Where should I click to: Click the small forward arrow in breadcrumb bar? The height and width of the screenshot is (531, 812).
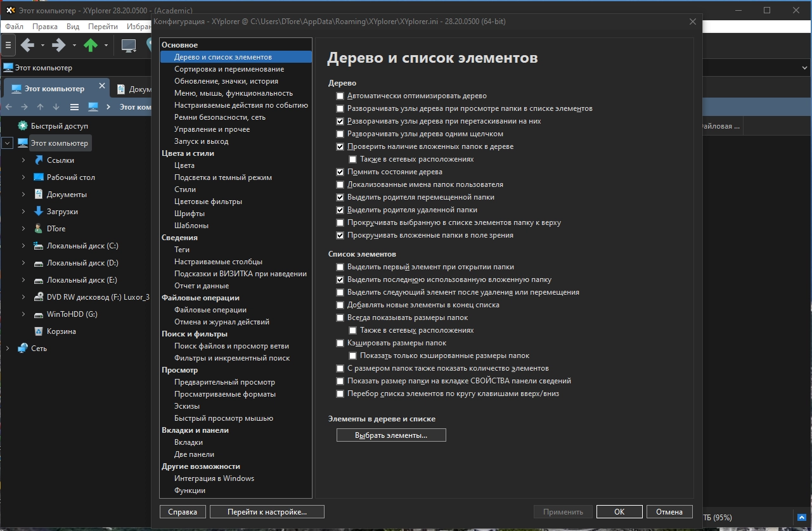(24, 107)
